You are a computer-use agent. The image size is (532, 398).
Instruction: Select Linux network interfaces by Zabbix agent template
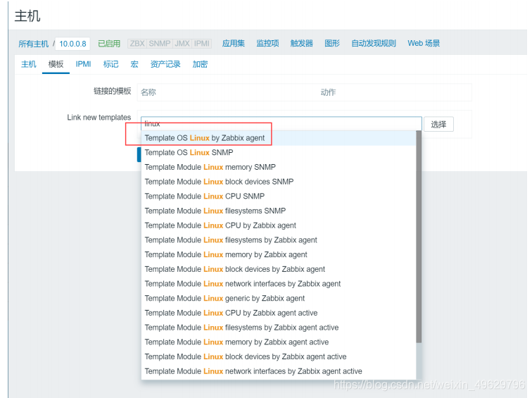[279, 284]
